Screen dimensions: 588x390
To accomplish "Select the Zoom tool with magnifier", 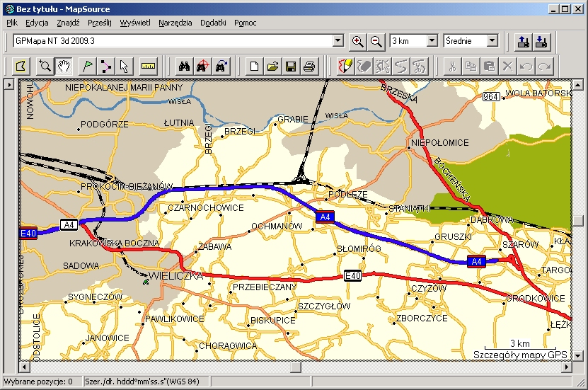I will (45, 67).
